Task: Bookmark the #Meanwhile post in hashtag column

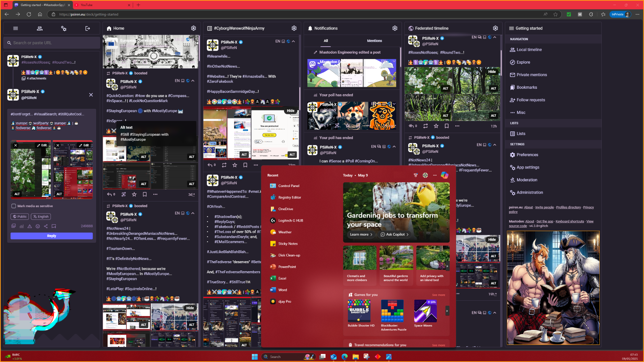Action: [x=245, y=165]
